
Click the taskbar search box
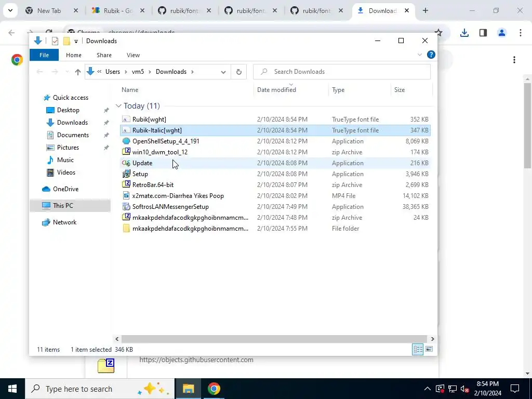100,389
